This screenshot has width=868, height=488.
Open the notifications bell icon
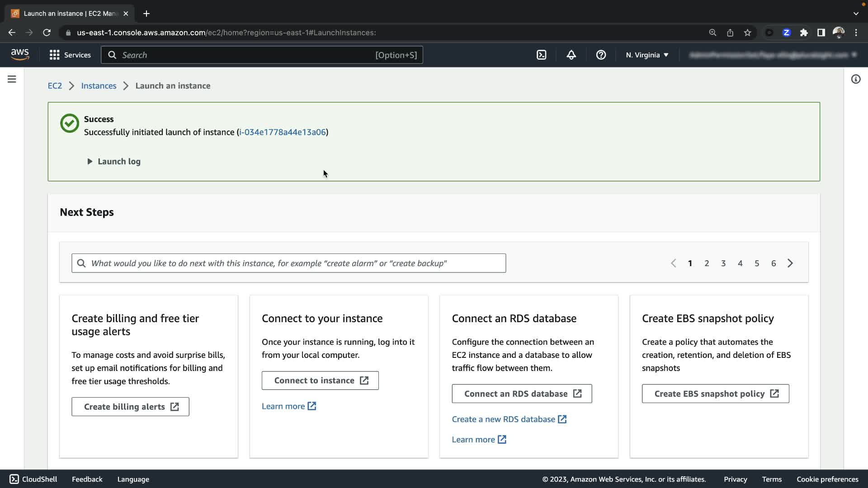pos(571,55)
